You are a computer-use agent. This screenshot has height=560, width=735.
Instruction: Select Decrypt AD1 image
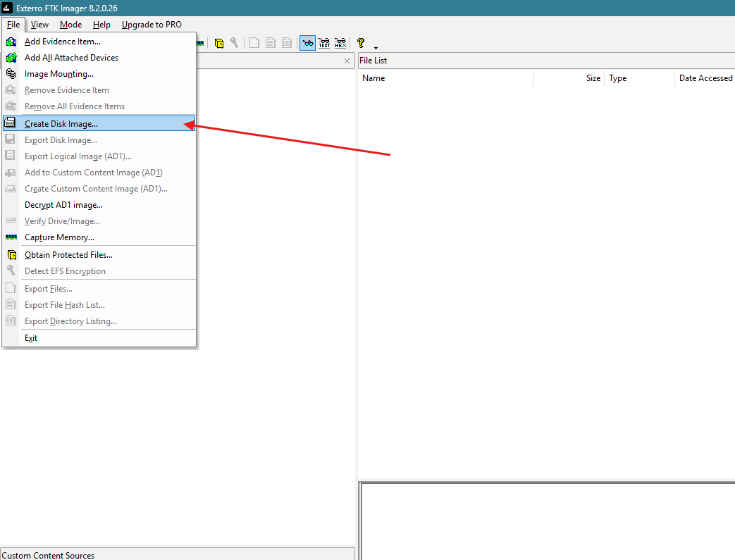(x=99, y=205)
